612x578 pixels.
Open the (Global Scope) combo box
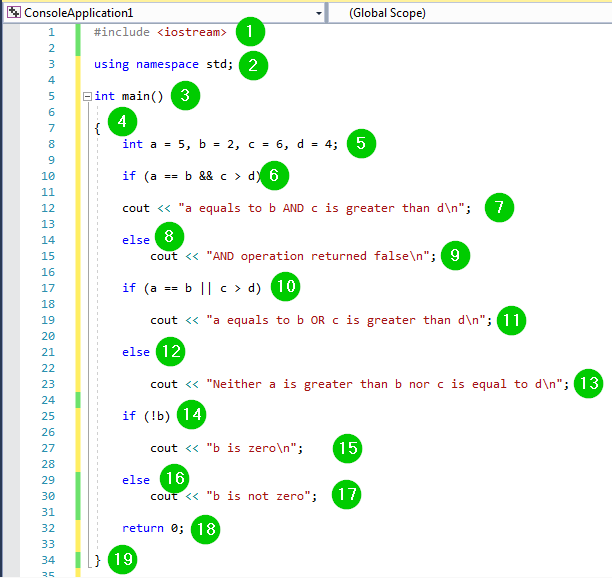click(470, 13)
